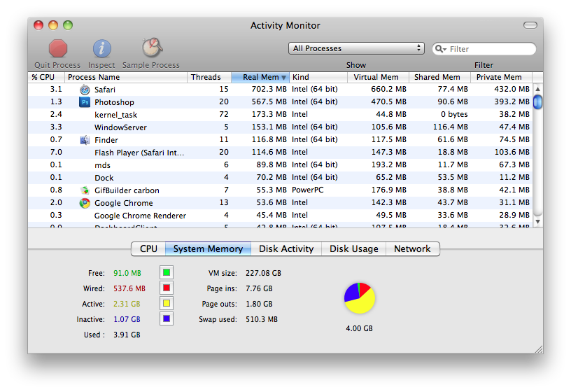This screenshot has width=571, height=392.
Task: Click the green Free memory color swatch
Action: click(167, 272)
